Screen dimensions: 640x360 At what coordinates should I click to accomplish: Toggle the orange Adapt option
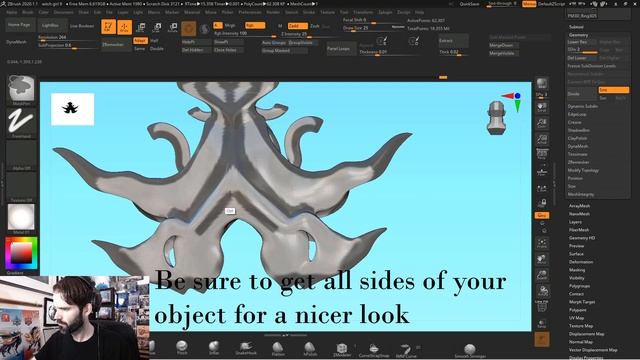pyautogui.click(x=140, y=41)
